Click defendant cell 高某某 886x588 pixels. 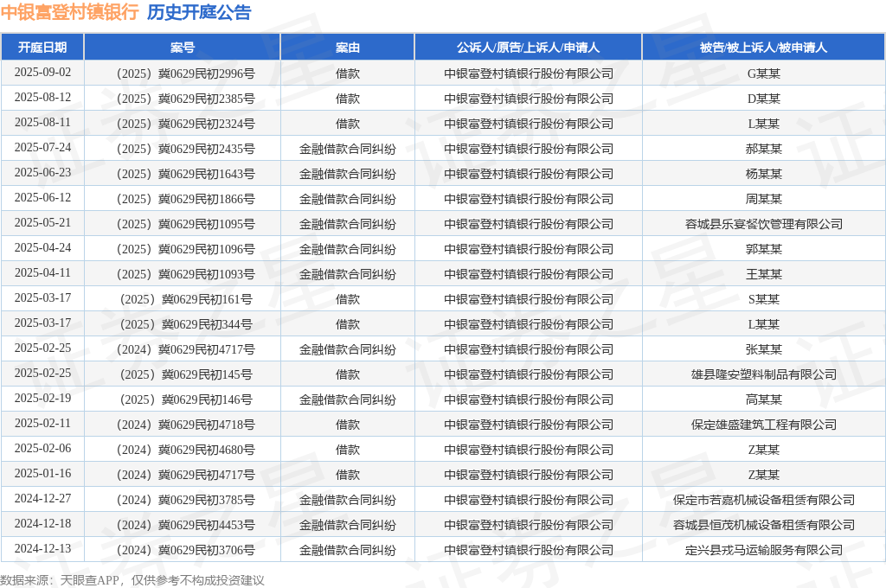point(763,399)
